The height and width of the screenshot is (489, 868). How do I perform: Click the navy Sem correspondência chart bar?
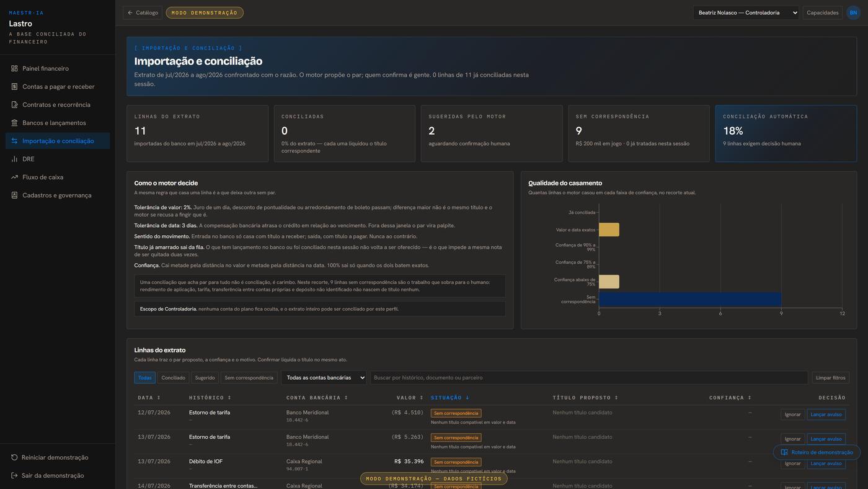coord(690,299)
